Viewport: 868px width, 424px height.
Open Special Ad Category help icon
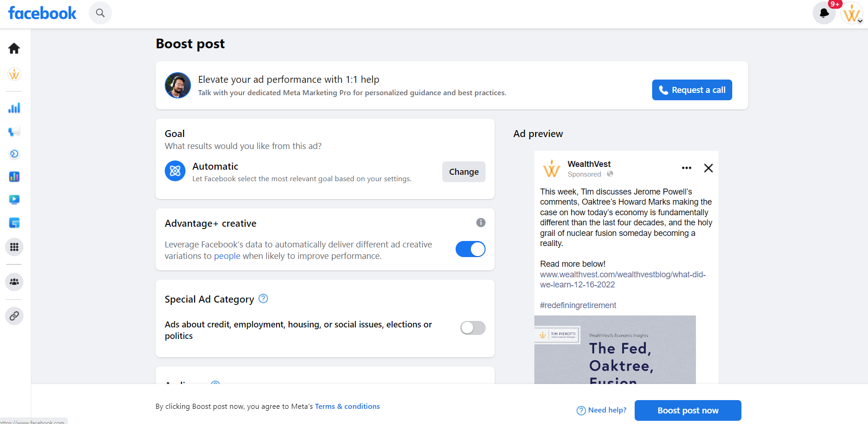point(263,298)
